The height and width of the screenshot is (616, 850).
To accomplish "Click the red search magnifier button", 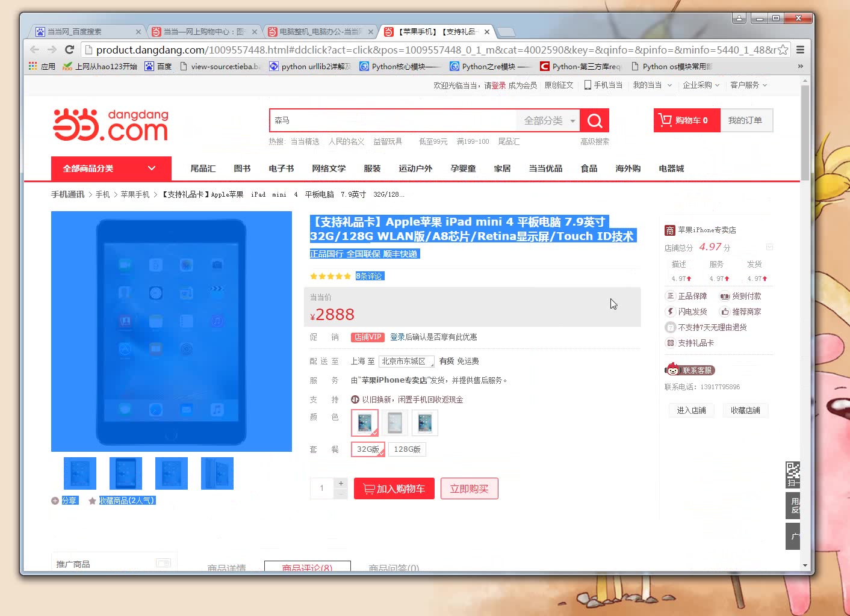I will [595, 120].
